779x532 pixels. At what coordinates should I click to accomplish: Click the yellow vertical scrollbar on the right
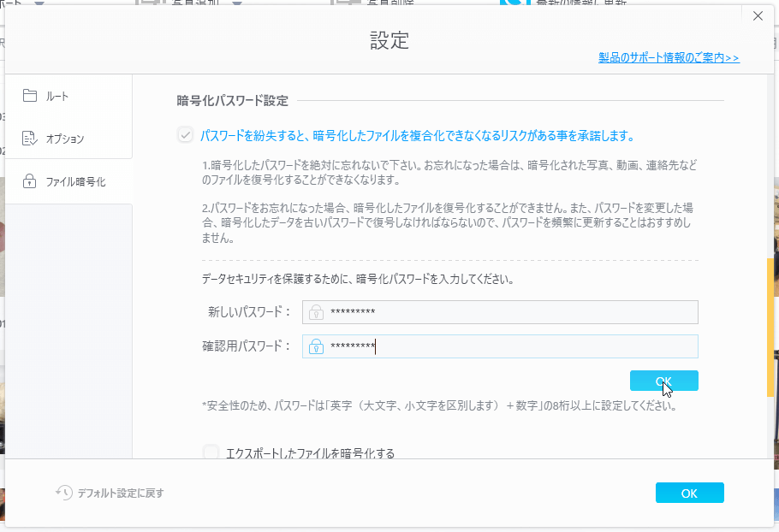[x=770, y=316]
